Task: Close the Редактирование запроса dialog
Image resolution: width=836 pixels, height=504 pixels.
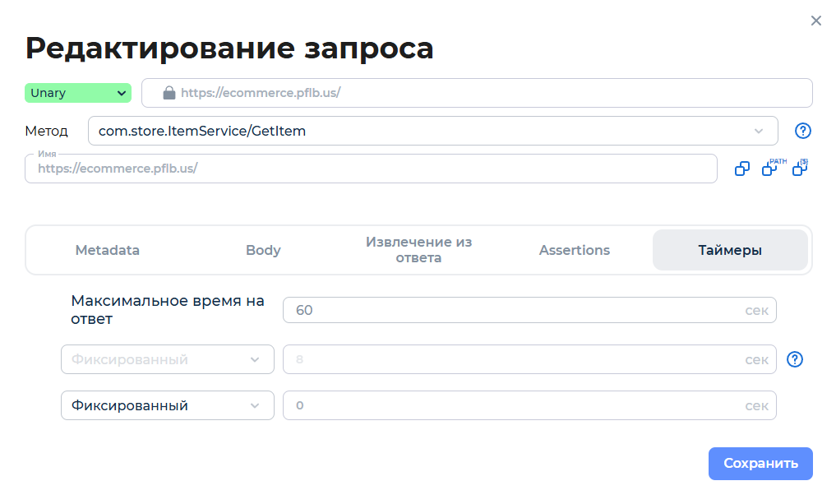Action: click(815, 21)
